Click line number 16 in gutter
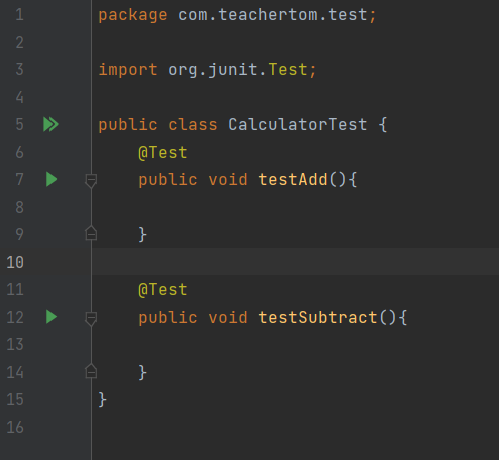The height and width of the screenshot is (460, 499). [x=15, y=427]
